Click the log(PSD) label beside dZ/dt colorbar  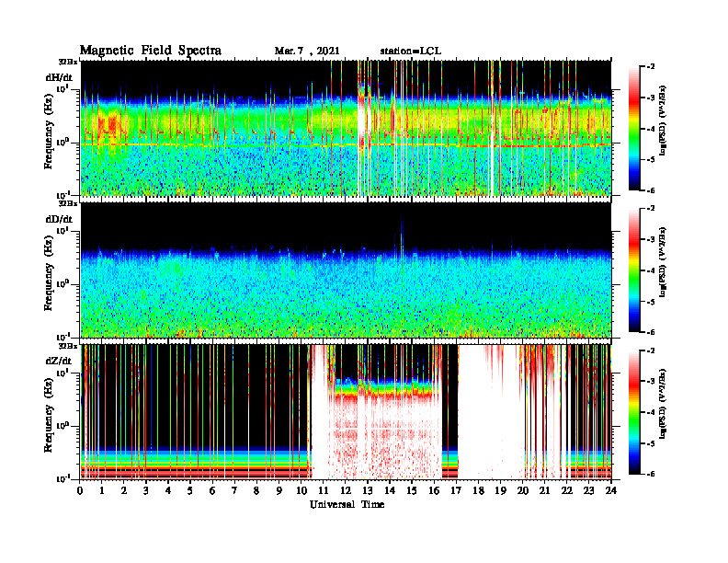click(663, 403)
